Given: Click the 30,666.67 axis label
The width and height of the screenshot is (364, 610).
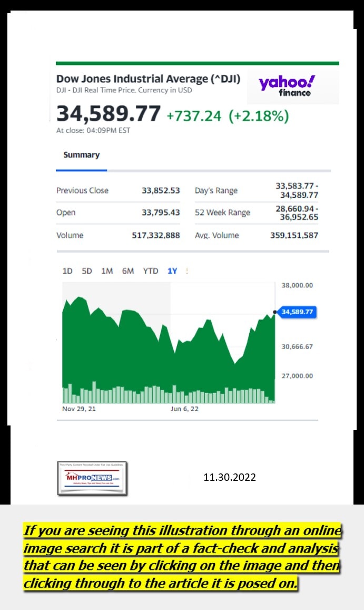Looking at the screenshot, I should click(x=297, y=346).
